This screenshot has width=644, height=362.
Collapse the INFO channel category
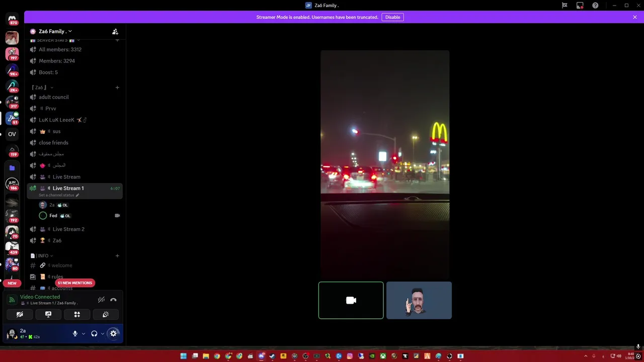click(42, 256)
